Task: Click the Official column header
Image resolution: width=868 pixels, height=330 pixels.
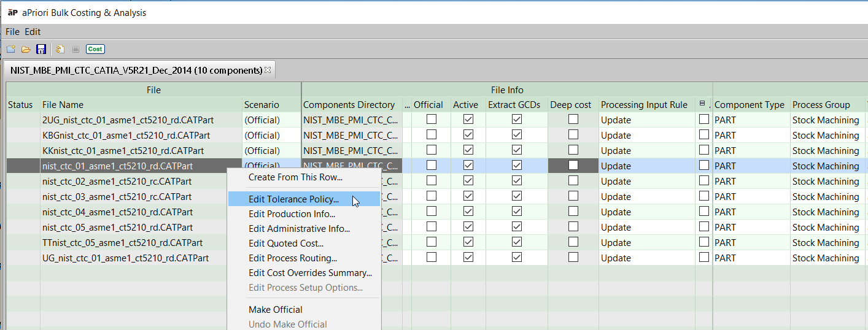Action: [432, 105]
